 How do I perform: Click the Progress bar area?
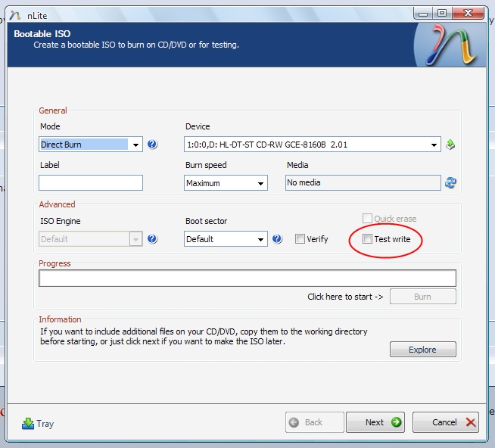[x=247, y=278]
